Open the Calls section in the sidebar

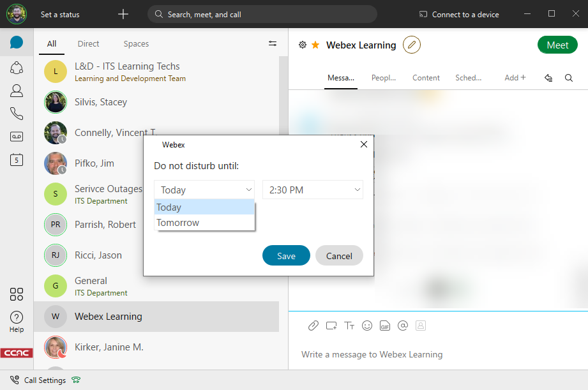16,113
